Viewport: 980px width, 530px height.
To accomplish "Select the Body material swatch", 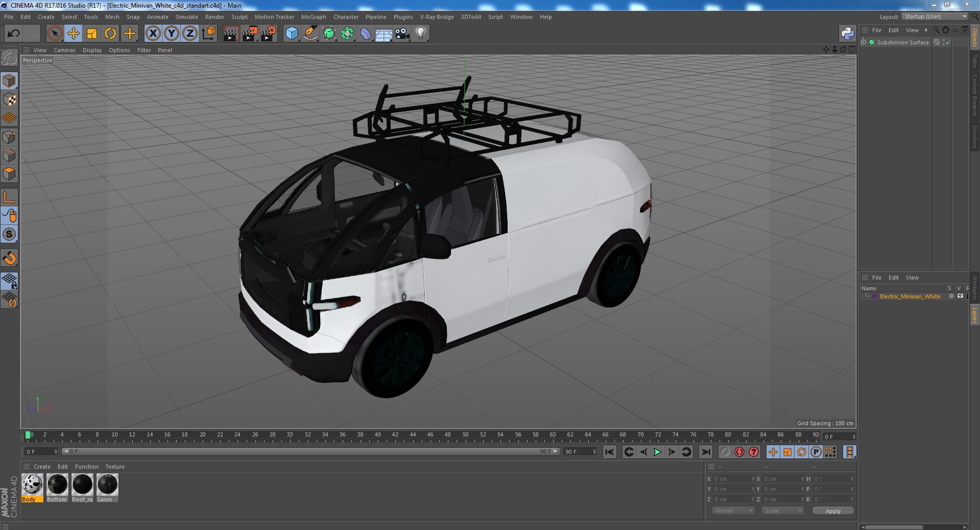I will 32,488.
